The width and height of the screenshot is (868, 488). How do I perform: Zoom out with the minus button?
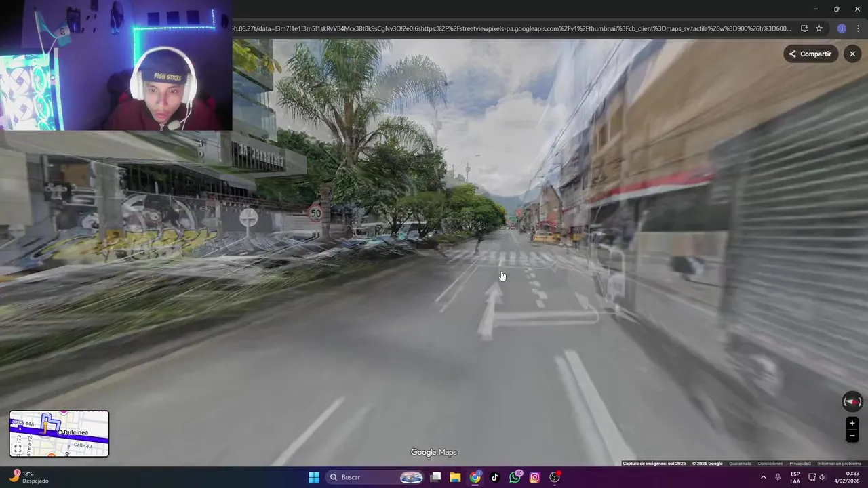point(852,436)
